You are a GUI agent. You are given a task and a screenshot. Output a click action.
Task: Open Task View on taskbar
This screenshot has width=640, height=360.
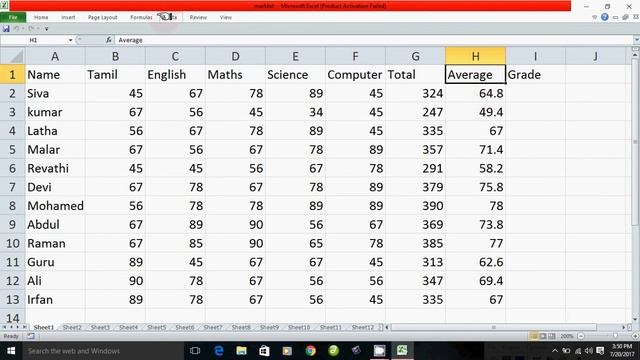[195, 351]
